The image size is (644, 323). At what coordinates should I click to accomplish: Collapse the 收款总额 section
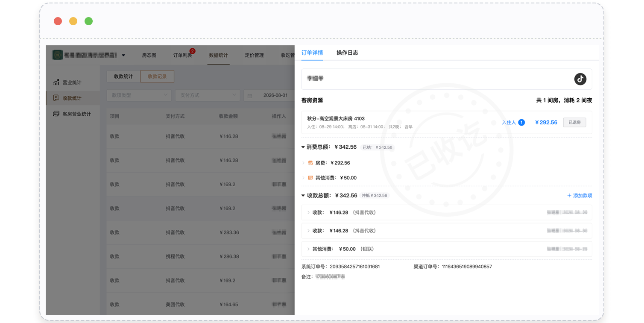303,196
